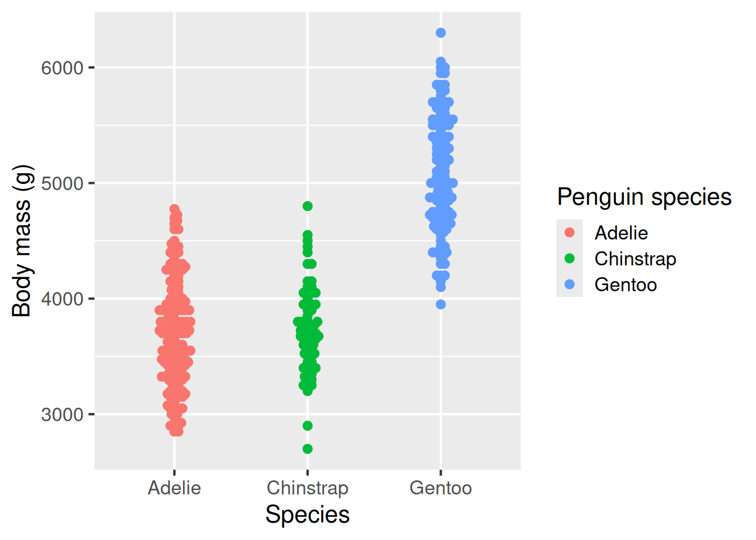The image size is (756, 540).
Task: Select the Chinstrap text label in legend
Action: tap(635, 259)
